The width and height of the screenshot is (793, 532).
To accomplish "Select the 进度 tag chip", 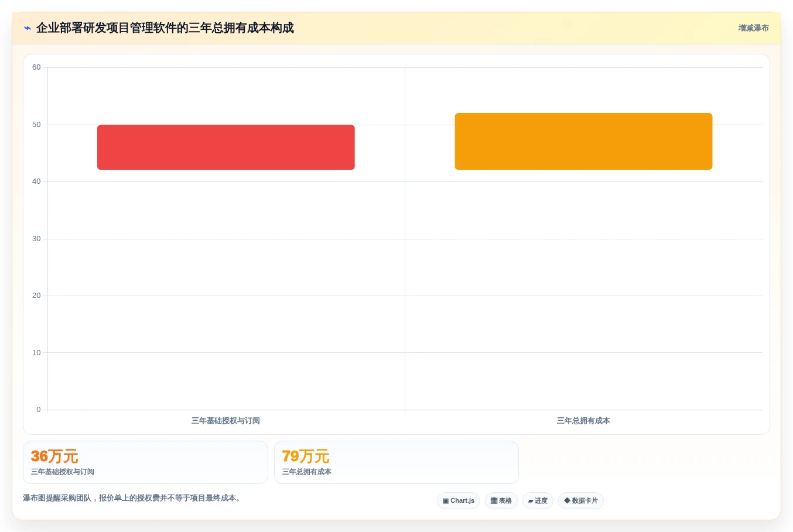I will pyautogui.click(x=538, y=501).
